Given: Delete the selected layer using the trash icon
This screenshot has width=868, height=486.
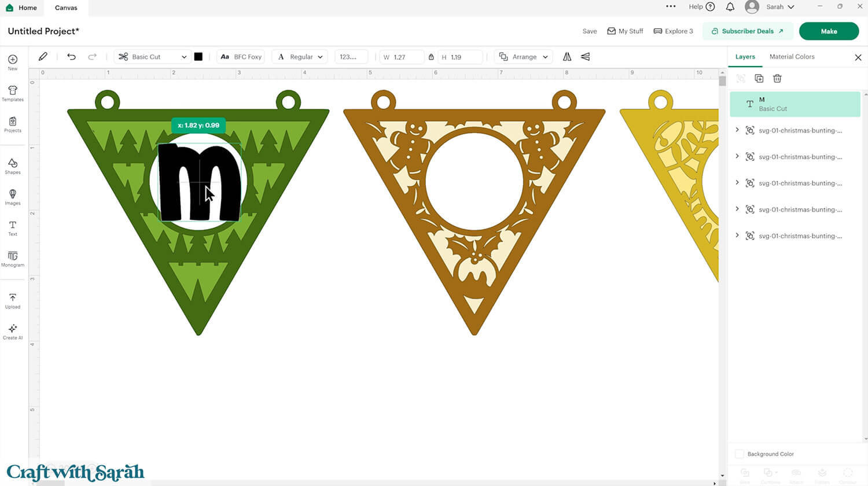Looking at the screenshot, I should (777, 78).
